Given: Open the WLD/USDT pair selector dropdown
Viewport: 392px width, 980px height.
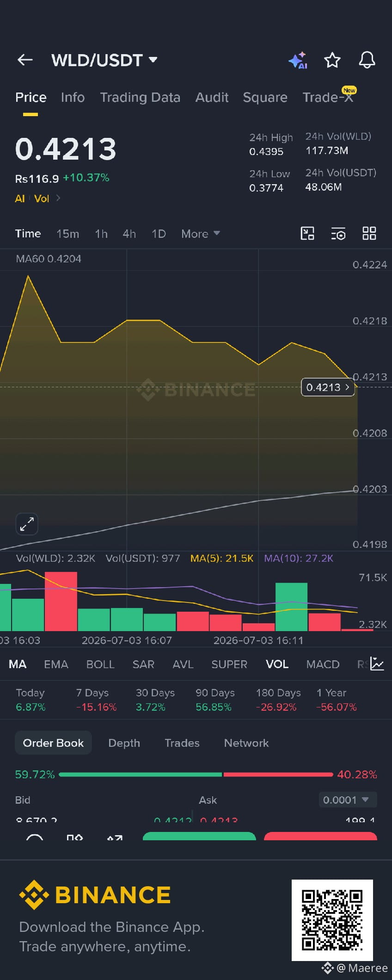Looking at the screenshot, I should point(104,60).
